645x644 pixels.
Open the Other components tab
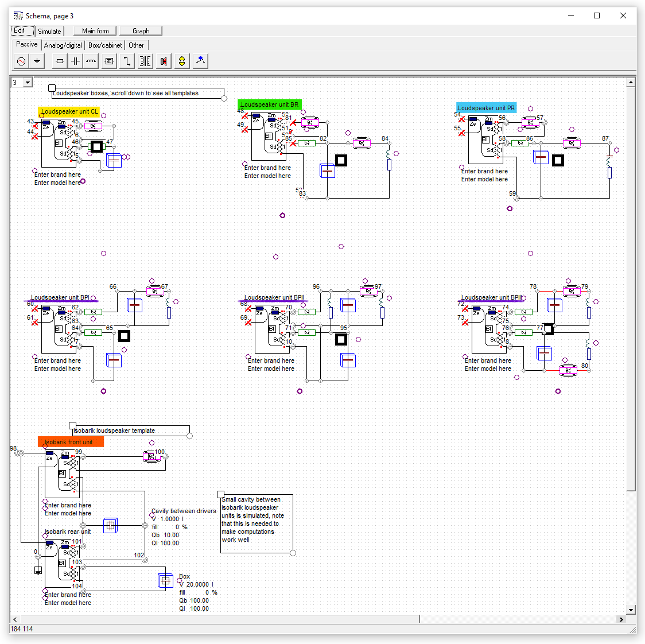pyautogui.click(x=136, y=45)
